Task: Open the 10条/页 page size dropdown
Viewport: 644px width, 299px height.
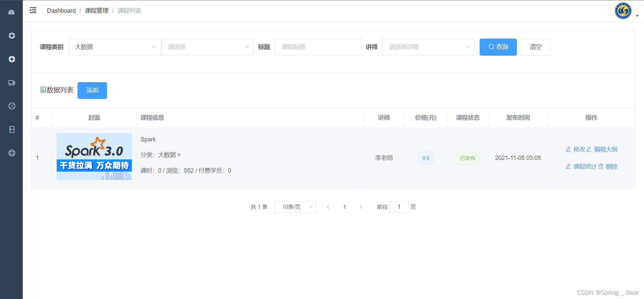Action: click(x=295, y=207)
